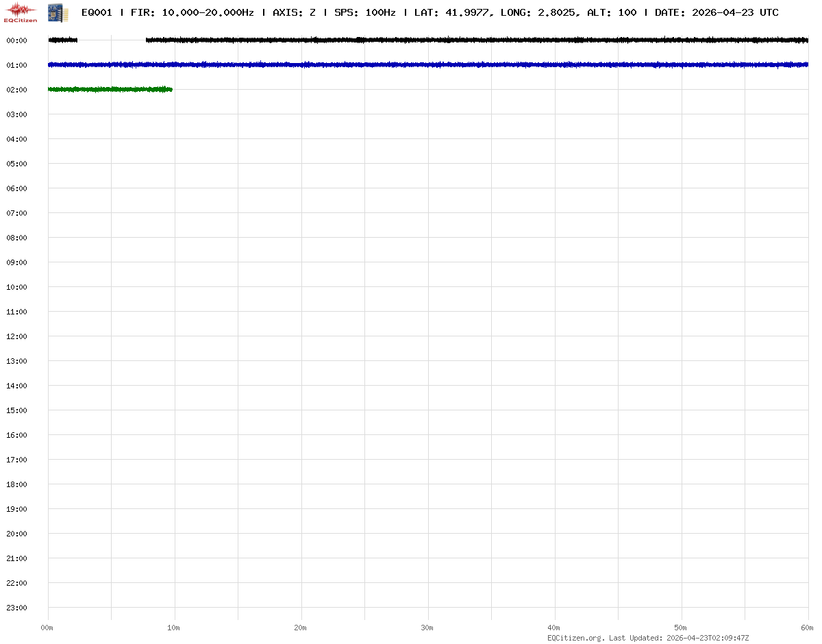Click the 01:00 hour row label
Image resolution: width=822 pixels, height=644 pixels.
[x=16, y=65]
